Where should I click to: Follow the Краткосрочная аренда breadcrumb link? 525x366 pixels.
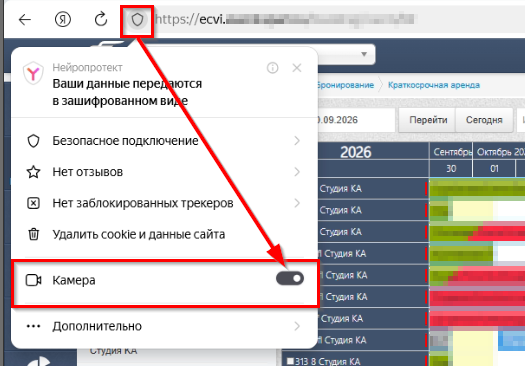[x=434, y=85]
